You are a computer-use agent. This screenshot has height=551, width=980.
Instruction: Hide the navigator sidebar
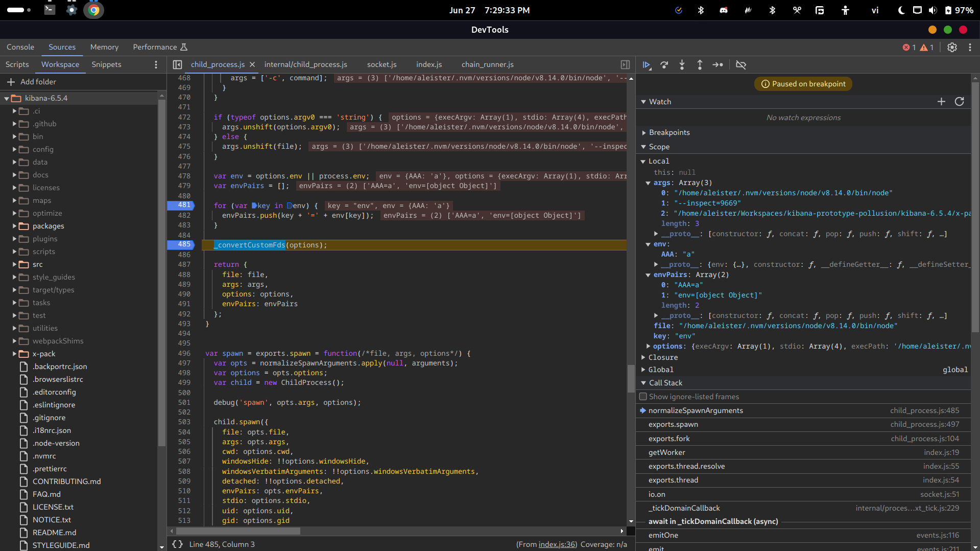tap(177, 64)
